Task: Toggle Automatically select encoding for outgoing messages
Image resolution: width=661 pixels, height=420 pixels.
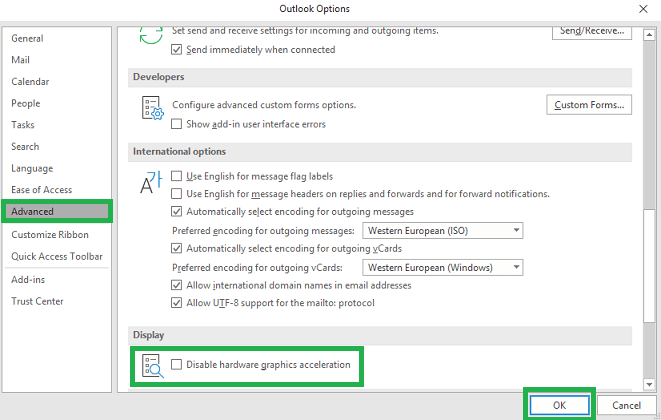Action: point(176,212)
